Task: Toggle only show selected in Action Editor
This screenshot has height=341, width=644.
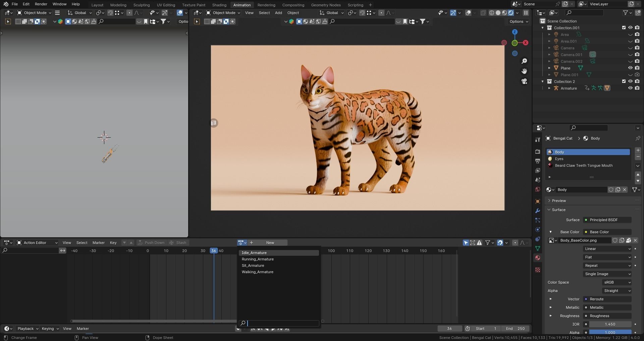Action: pyautogui.click(x=466, y=243)
